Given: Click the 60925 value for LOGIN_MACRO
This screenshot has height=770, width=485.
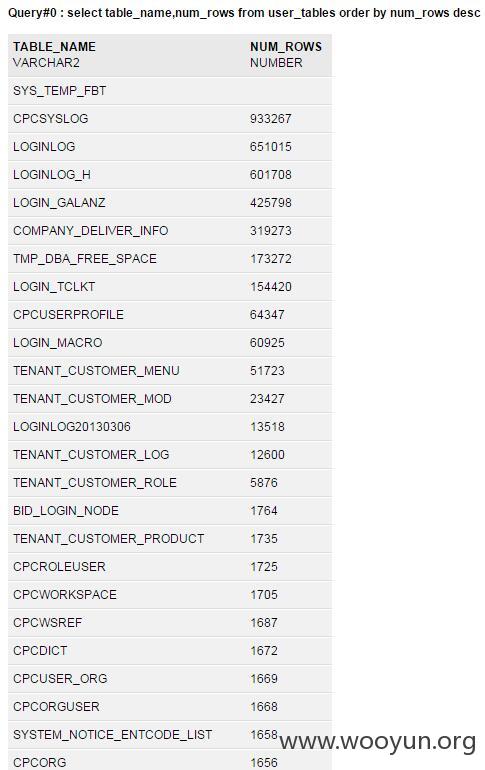Looking at the screenshot, I should coord(267,342).
